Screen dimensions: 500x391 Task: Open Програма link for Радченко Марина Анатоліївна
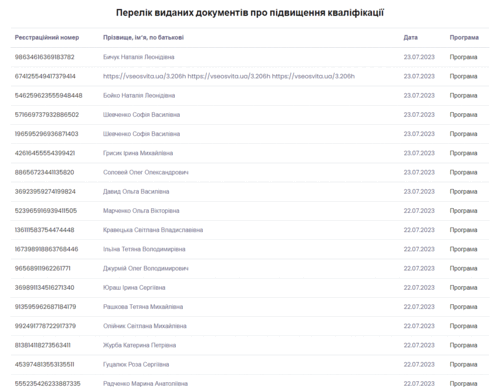coord(463,384)
